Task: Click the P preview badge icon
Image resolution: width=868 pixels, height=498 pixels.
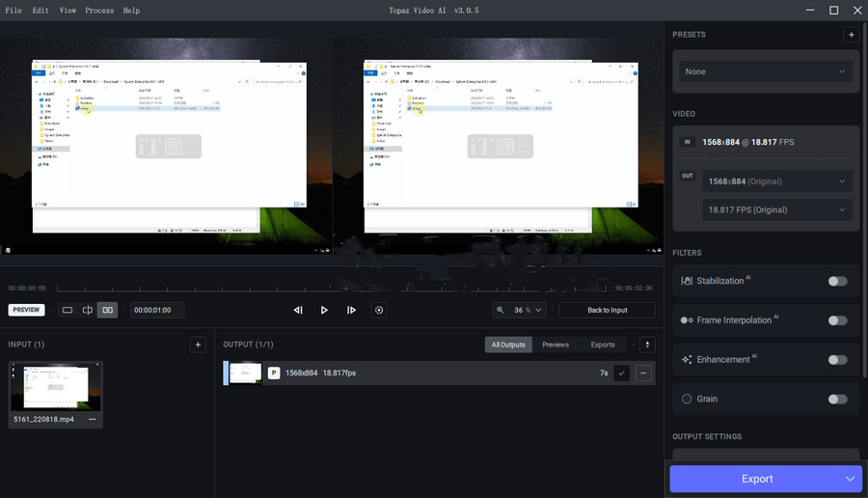Action: click(x=274, y=373)
